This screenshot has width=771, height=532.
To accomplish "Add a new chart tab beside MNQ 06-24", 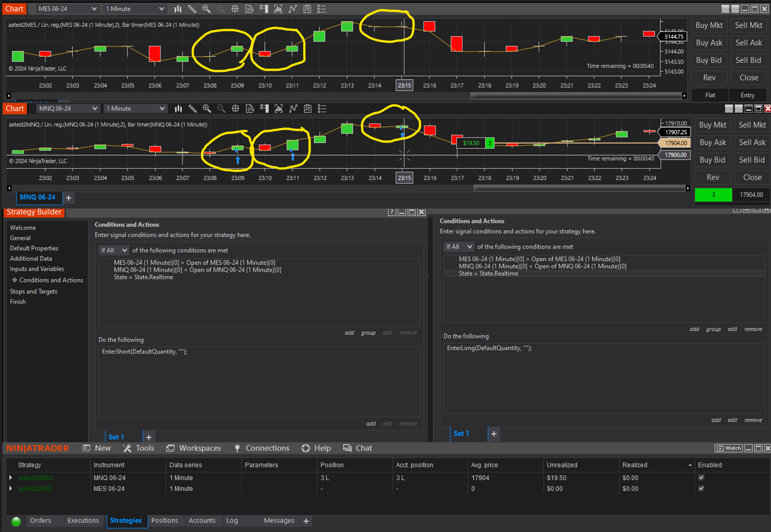I will click(x=69, y=198).
